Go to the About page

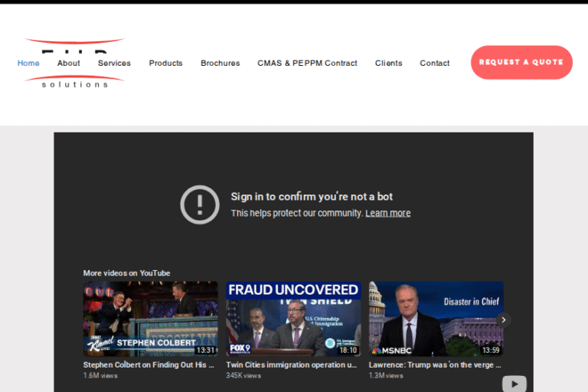pyautogui.click(x=68, y=63)
